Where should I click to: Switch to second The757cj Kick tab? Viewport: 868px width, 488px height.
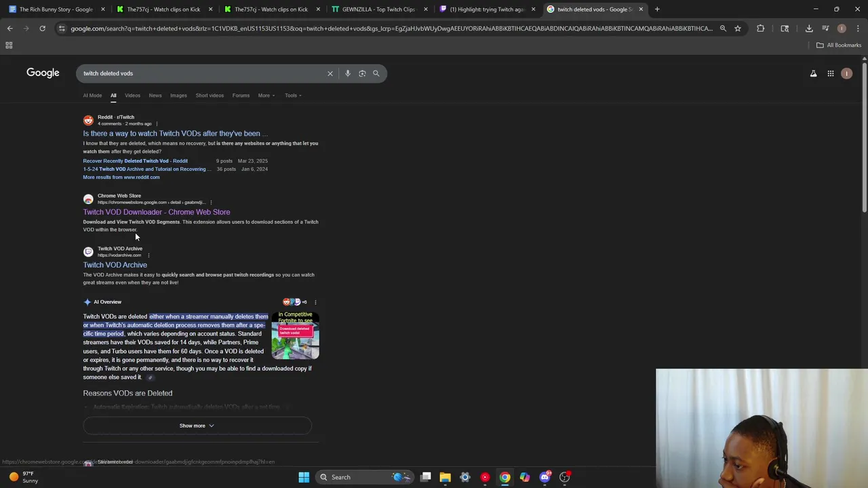[x=271, y=9]
